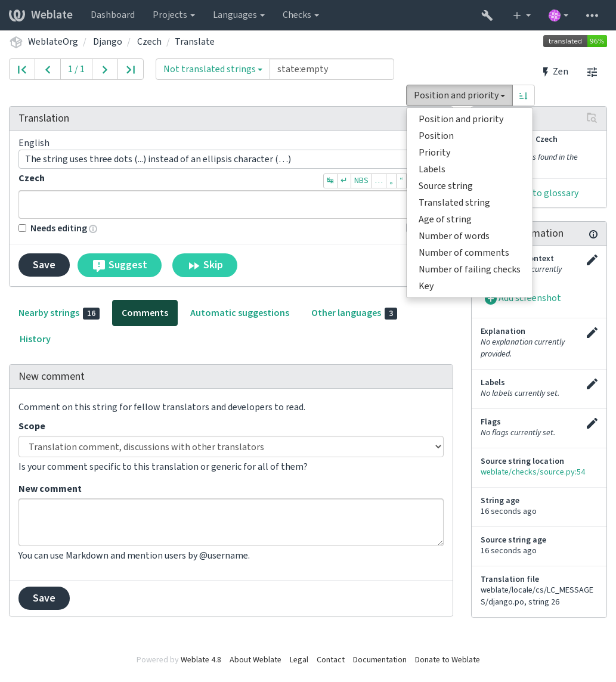This screenshot has width=616, height=682.
Task: Expand the Languages navbar menu
Action: (x=239, y=15)
